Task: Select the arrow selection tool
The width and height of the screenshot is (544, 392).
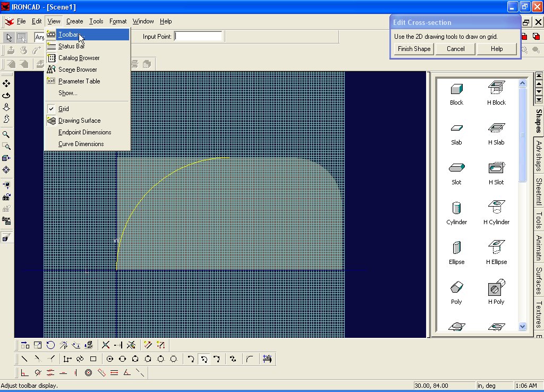Action: pyautogui.click(x=9, y=37)
